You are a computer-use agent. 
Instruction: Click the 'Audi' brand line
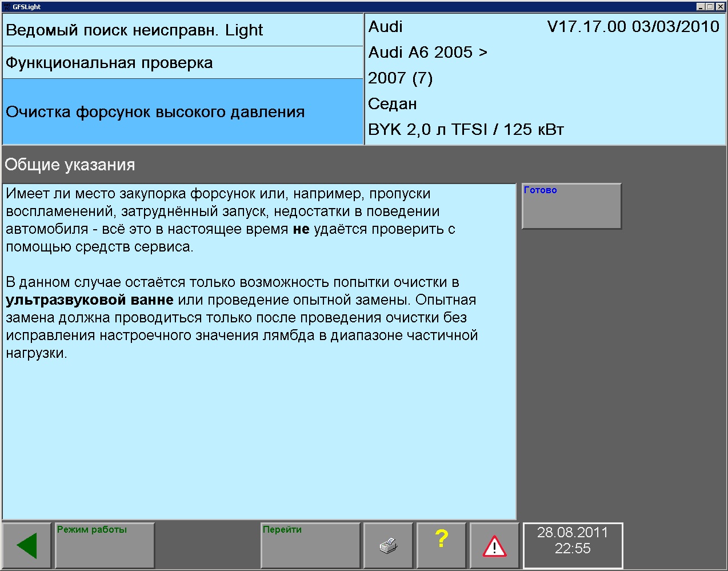tap(386, 27)
